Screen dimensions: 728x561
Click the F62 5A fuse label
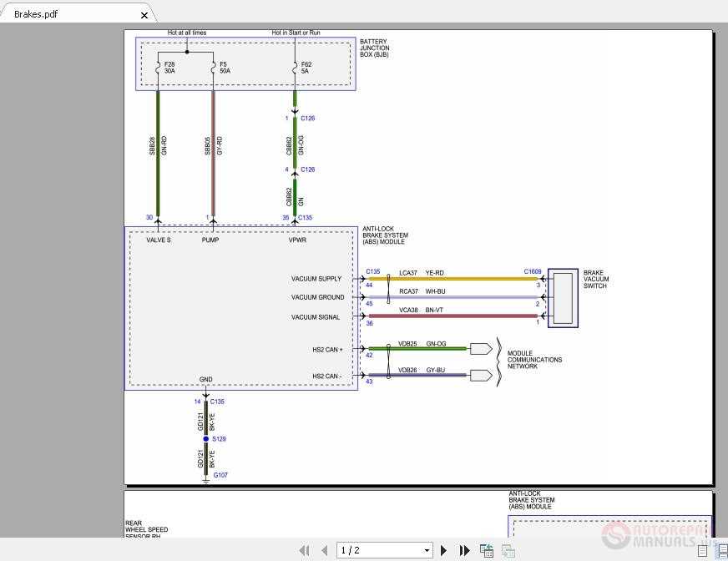click(306, 68)
